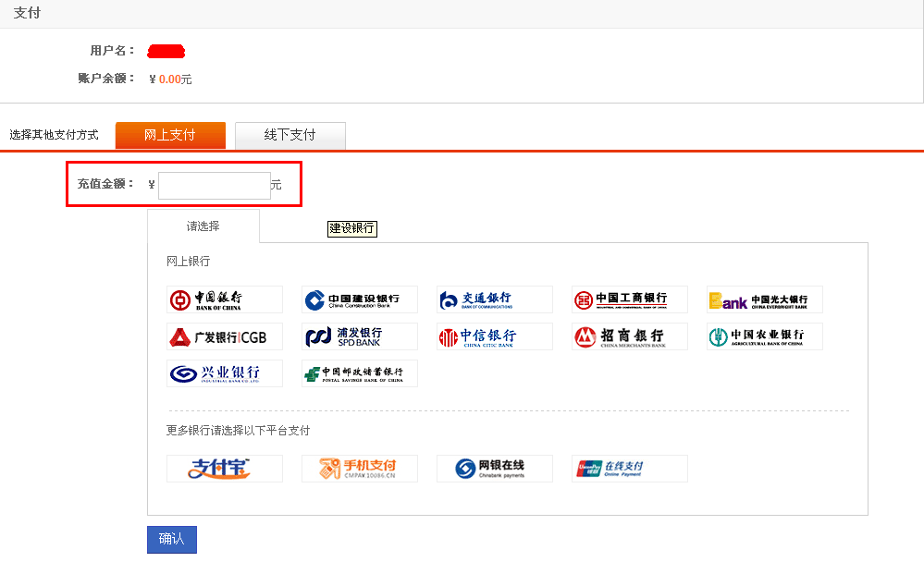Click the 充值金额 amount input field
Image resolution: width=924 pixels, height=574 pixels.
215,186
